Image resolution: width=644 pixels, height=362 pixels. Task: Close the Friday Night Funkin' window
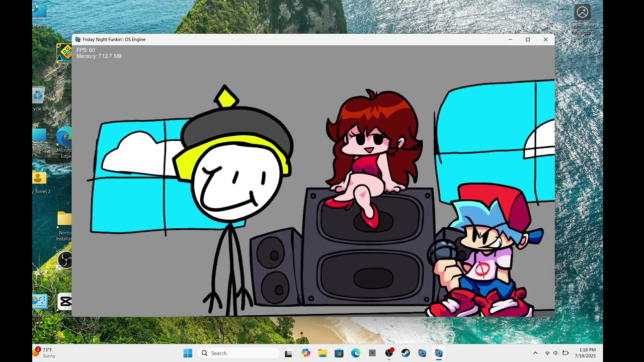click(545, 39)
